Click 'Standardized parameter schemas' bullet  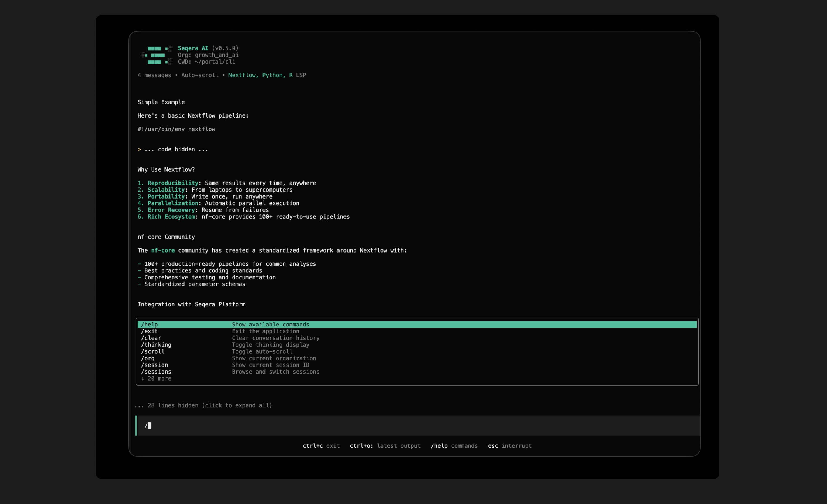click(x=191, y=284)
